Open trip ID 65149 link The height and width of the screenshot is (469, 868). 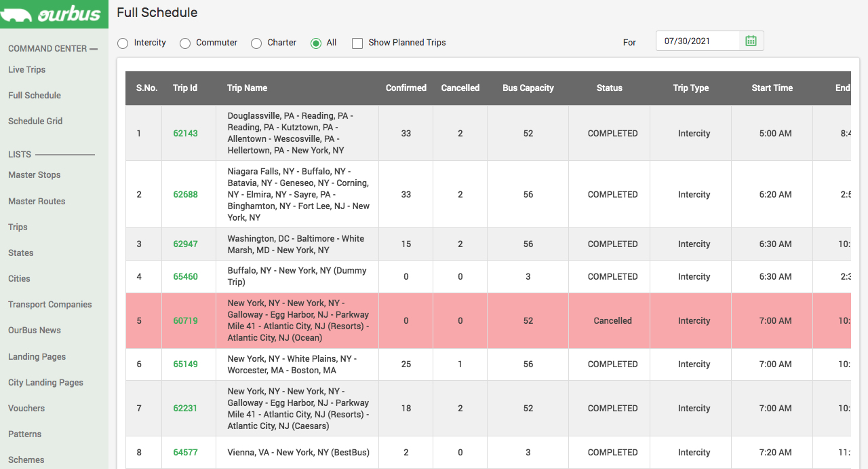[x=185, y=364]
